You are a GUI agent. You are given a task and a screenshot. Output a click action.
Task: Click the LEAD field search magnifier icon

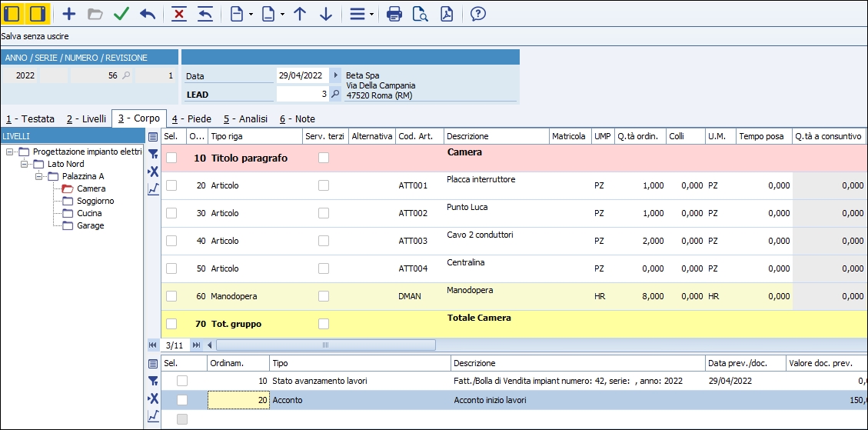pyautogui.click(x=335, y=94)
